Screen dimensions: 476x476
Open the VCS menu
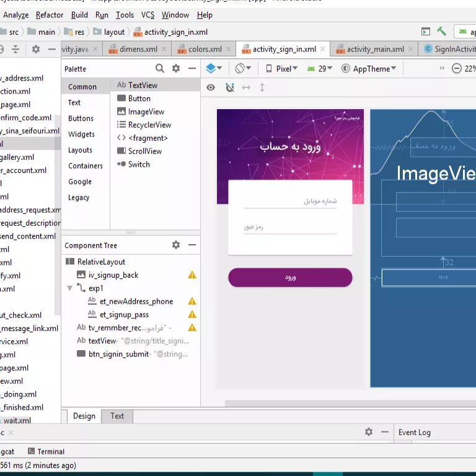pyautogui.click(x=148, y=15)
